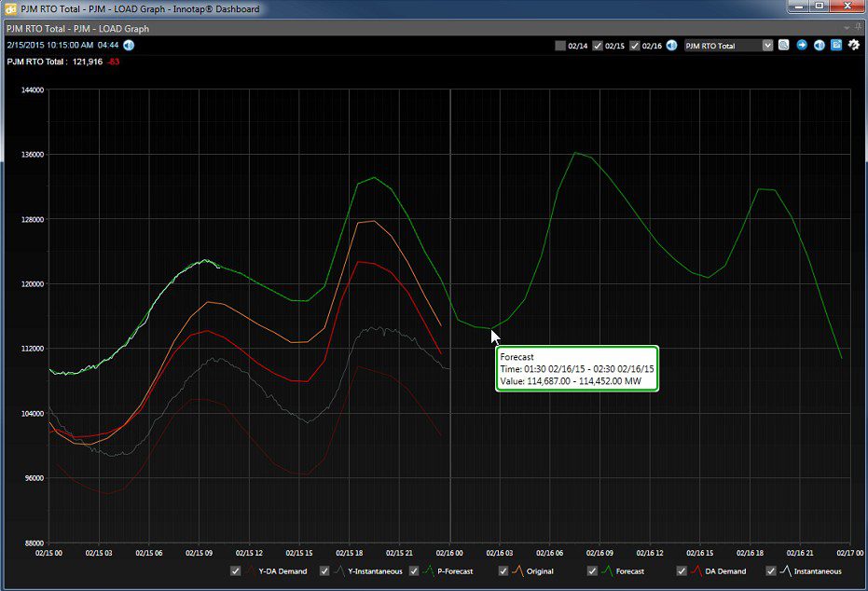Viewport: 868px width, 591px height.
Task: Click the tooltip Time line 01:30 02/16/15
Action: (x=577, y=369)
